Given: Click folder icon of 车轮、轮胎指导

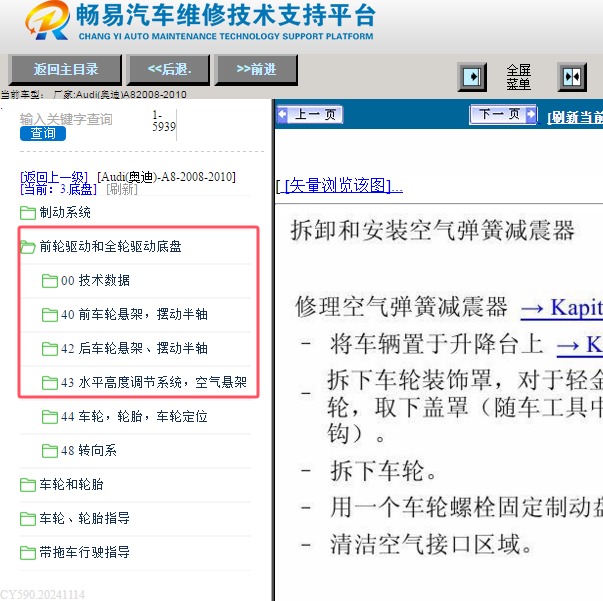Looking at the screenshot, I should click(28, 519).
